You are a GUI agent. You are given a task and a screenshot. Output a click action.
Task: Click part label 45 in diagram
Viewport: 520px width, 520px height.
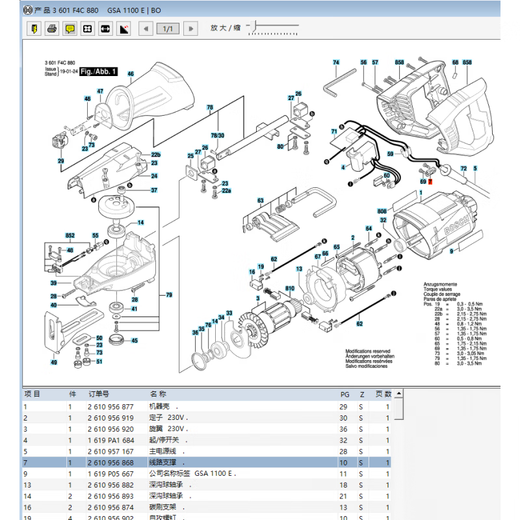tap(134, 341)
